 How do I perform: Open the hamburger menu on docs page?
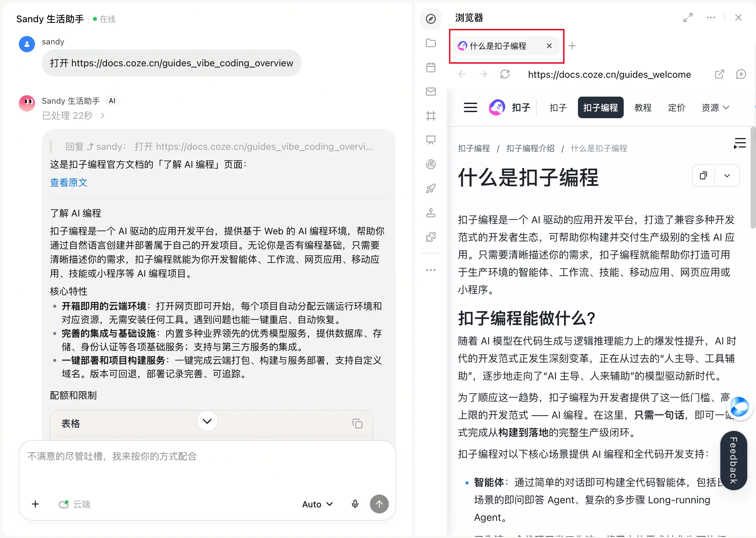coord(470,107)
